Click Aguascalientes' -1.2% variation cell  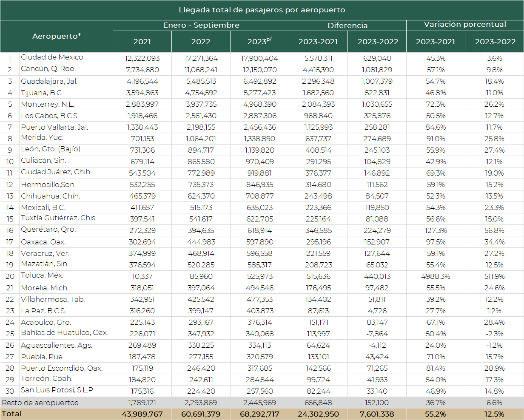click(x=494, y=345)
